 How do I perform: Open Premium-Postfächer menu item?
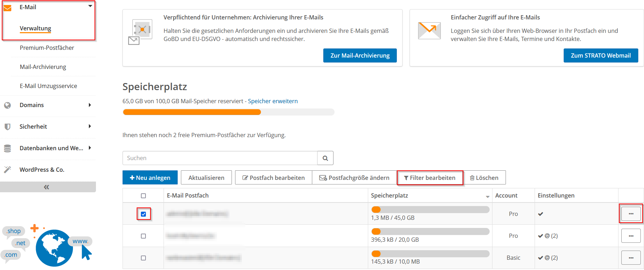click(x=47, y=48)
